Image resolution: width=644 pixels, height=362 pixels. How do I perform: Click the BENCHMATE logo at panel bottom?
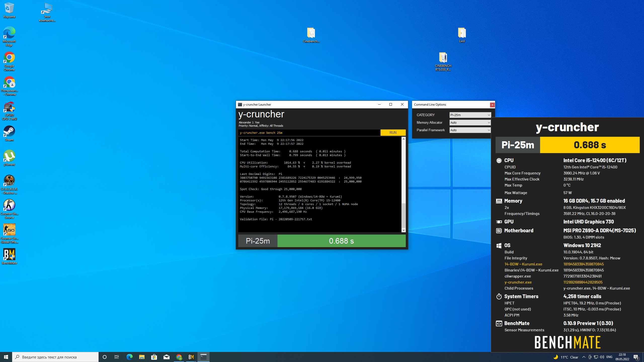click(567, 342)
